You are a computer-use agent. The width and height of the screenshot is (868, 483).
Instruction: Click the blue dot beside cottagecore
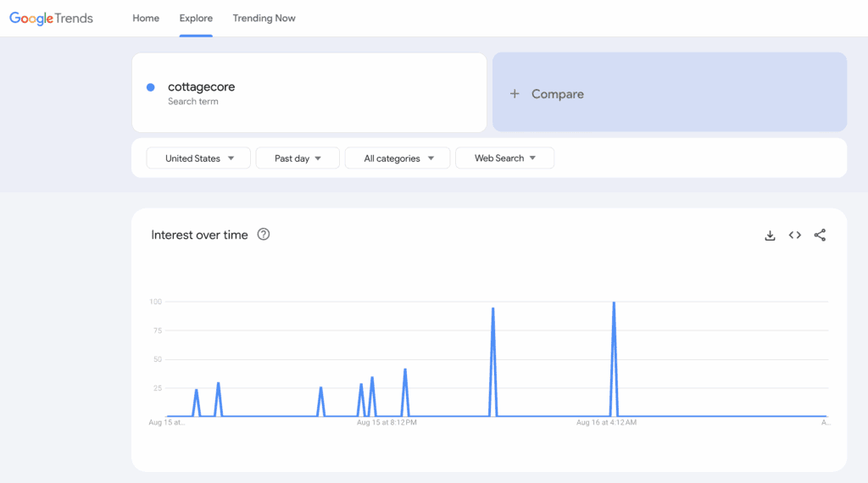coord(151,87)
